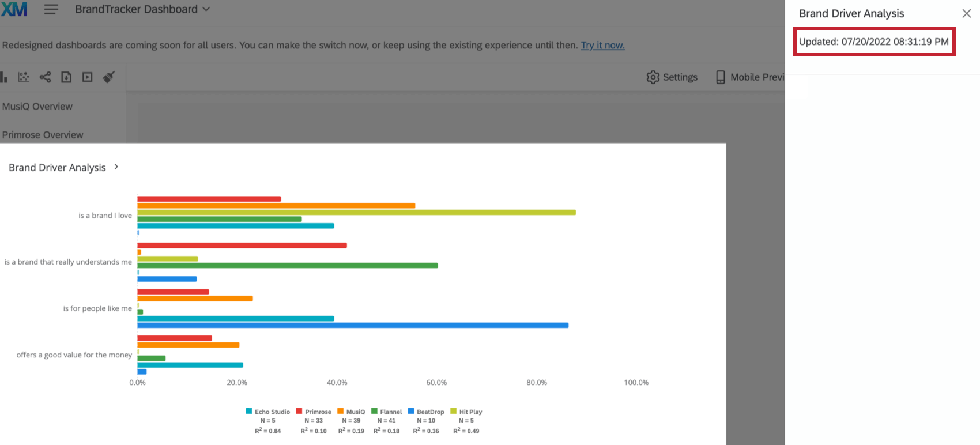Open Settings using the gear icon
The width and height of the screenshot is (980, 445).
tap(653, 77)
